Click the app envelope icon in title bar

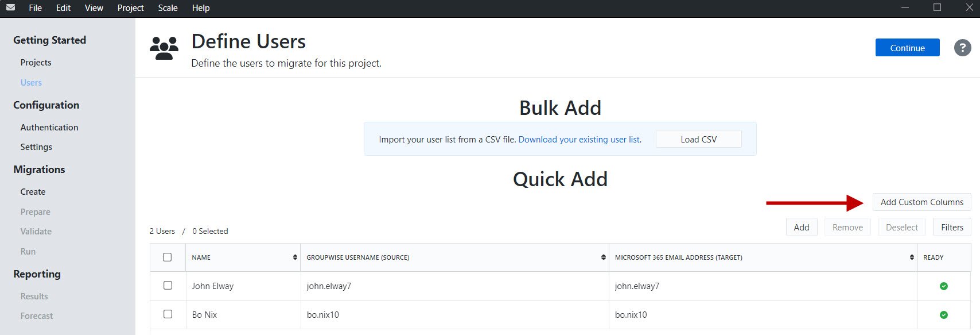click(10, 7)
